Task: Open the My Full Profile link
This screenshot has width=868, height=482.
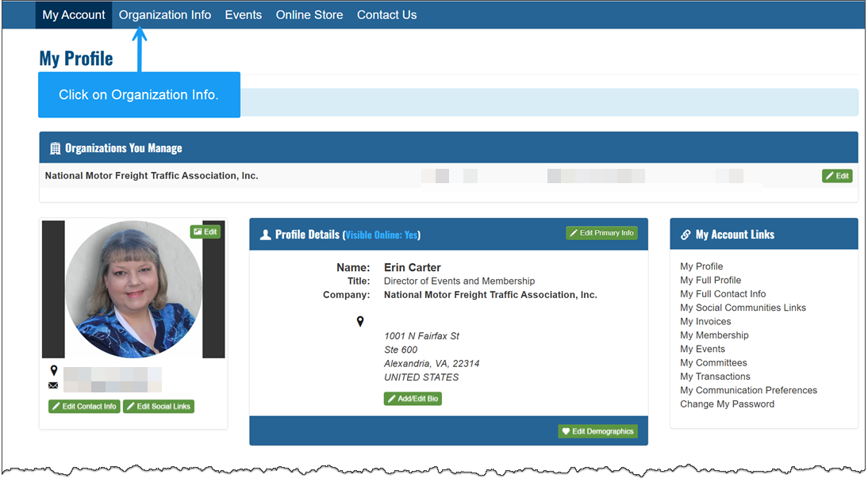Action: click(x=710, y=280)
